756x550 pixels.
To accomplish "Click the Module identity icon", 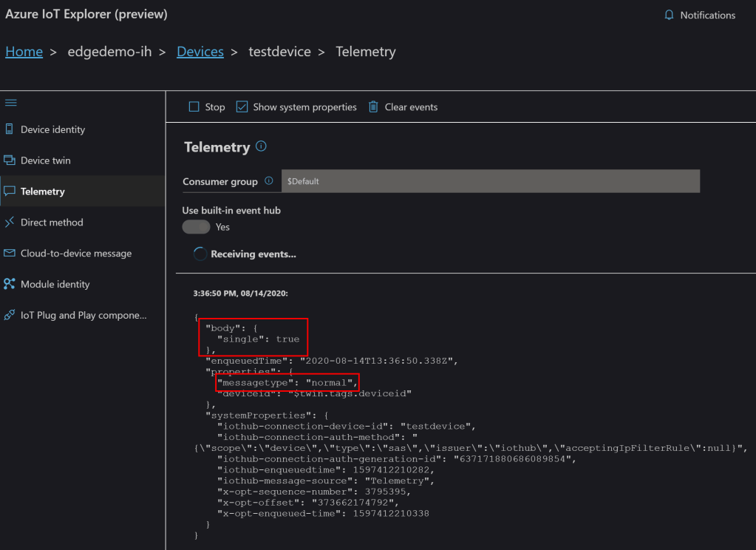I will point(10,285).
